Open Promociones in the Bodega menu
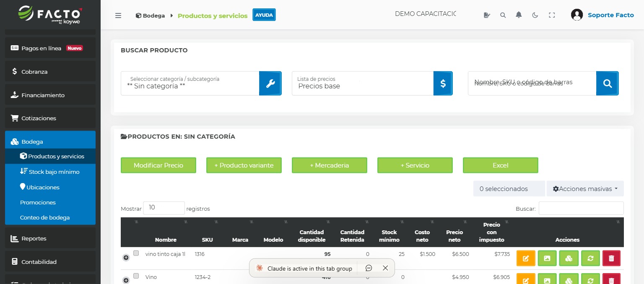Viewport: 644px width, 284px height. coord(38,202)
